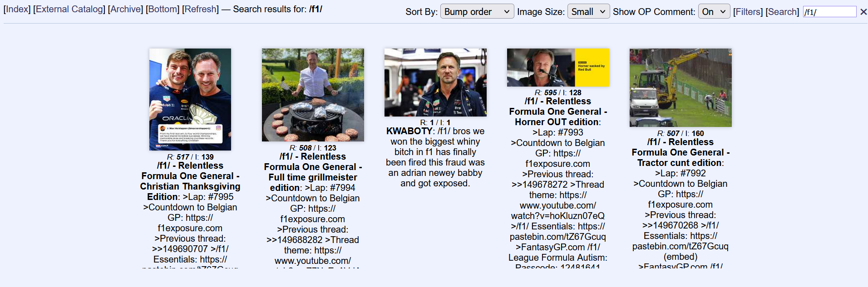Open the KWABOTY thread thumbnail image
Image resolution: width=868 pixels, height=287 pixels.
[435, 83]
